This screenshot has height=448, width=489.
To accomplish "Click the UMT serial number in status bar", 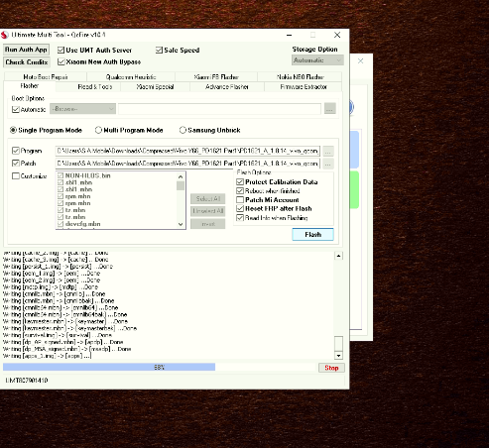I will [x=27, y=381].
